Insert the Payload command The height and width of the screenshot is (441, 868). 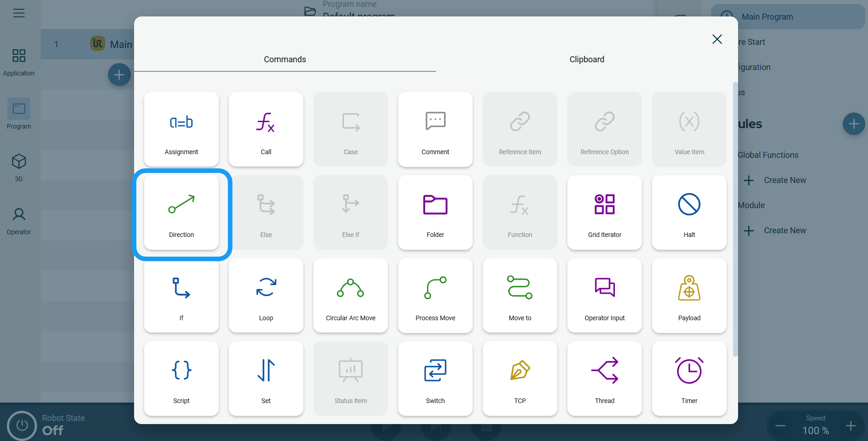[689, 296]
